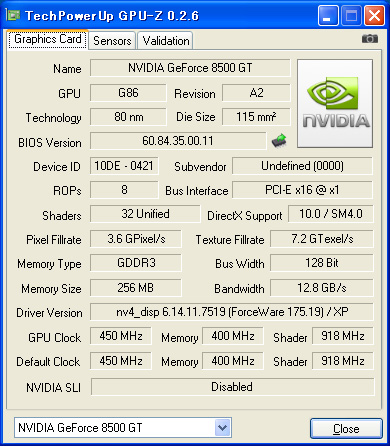390x446 pixels.
Task: Select the GPU Clock 450 MHz field
Action: [x=121, y=336]
